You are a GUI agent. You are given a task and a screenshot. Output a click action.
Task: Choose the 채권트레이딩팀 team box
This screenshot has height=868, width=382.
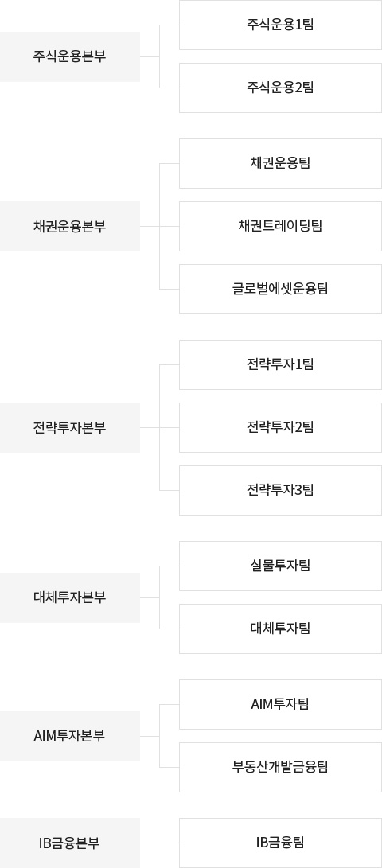280,226
